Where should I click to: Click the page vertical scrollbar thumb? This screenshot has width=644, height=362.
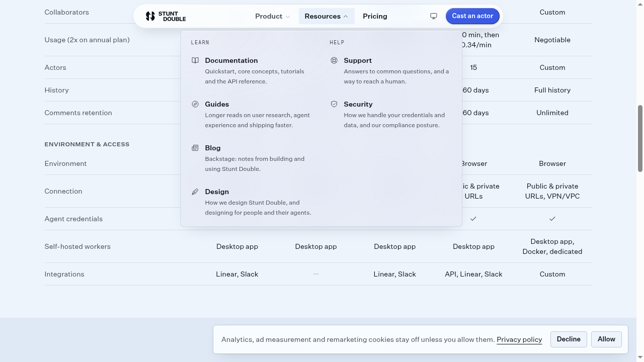(x=640, y=138)
